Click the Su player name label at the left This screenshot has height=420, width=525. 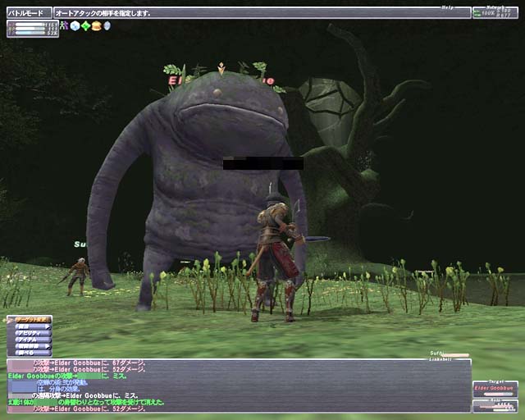point(80,244)
